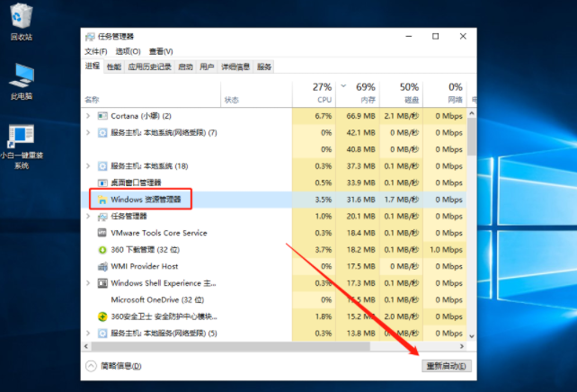Click the gear icon of 服务主机: 本地服务(网络受限) (5)

tap(102, 334)
